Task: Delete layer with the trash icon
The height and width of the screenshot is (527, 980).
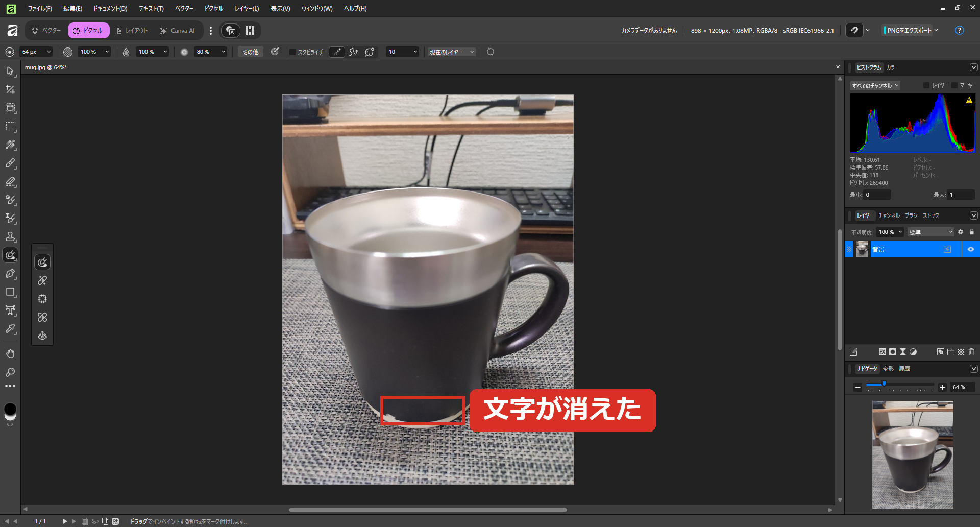Action: [x=971, y=352]
